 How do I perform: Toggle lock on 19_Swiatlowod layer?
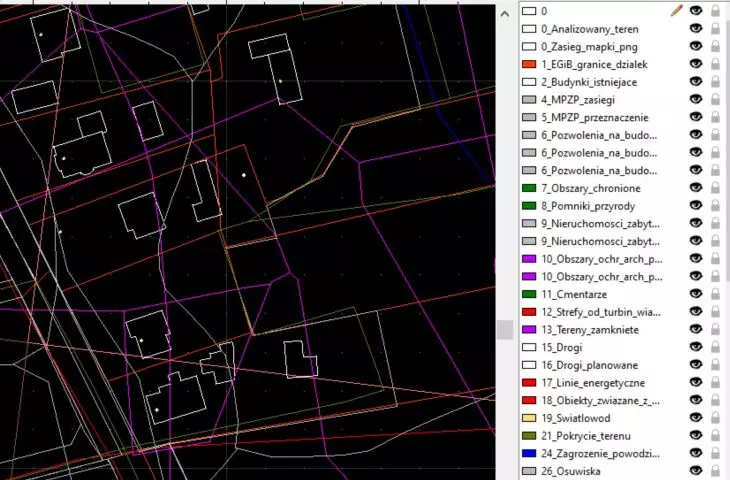[x=716, y=418]
